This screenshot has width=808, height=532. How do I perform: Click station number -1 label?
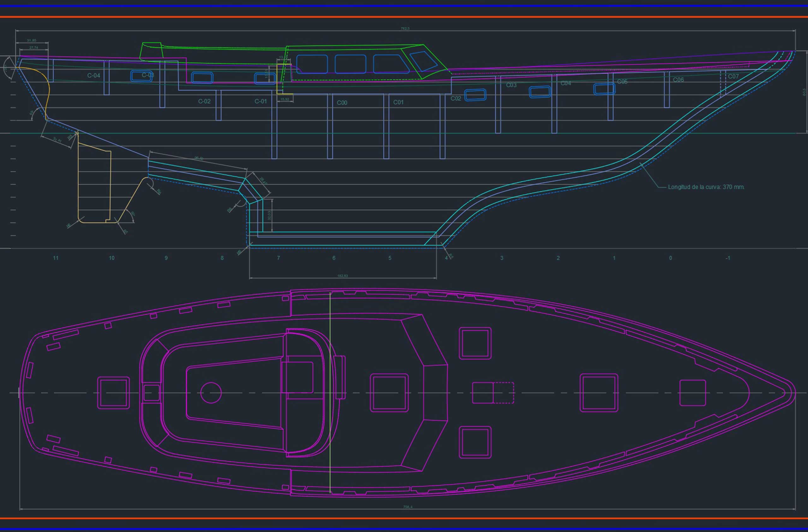point(728,258)
